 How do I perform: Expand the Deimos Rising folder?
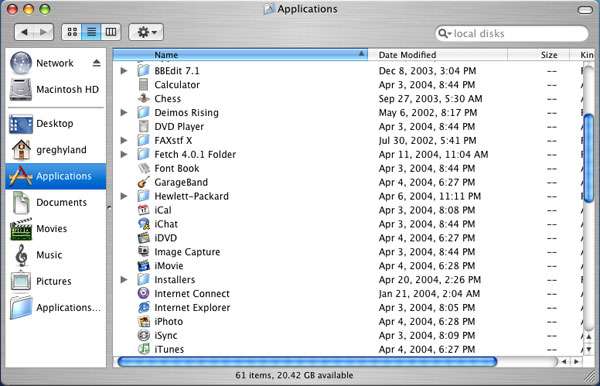tap(124, 112)
